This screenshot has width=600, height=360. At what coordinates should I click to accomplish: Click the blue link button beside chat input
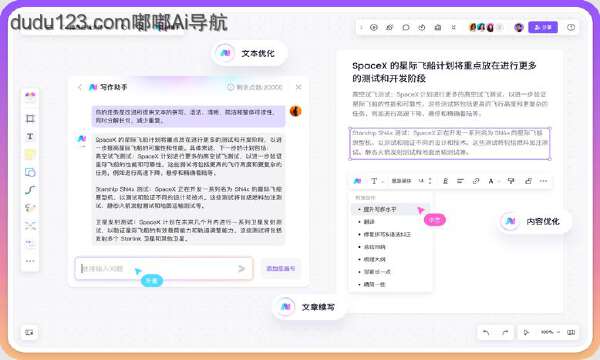(280, 269)
